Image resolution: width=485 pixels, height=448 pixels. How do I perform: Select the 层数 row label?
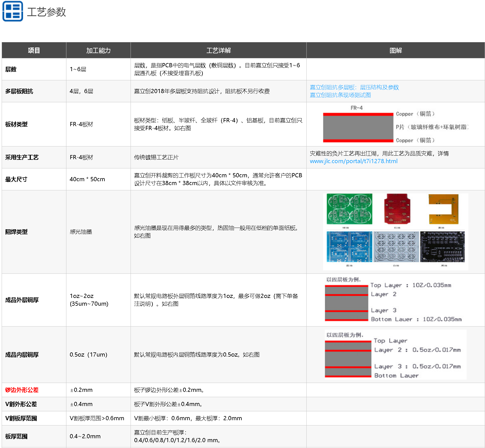pyautogui.click(x=11, y=69)
